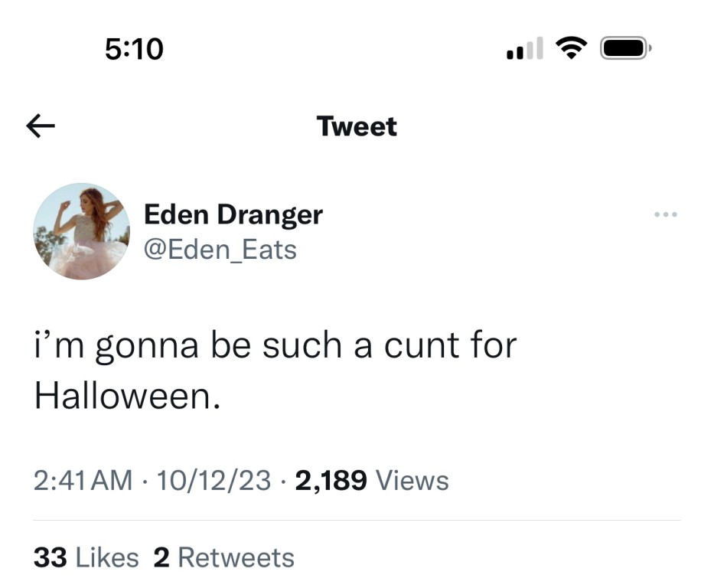The image size is (714, 588).
Task: View the Likes list
Action: [107, 557]
